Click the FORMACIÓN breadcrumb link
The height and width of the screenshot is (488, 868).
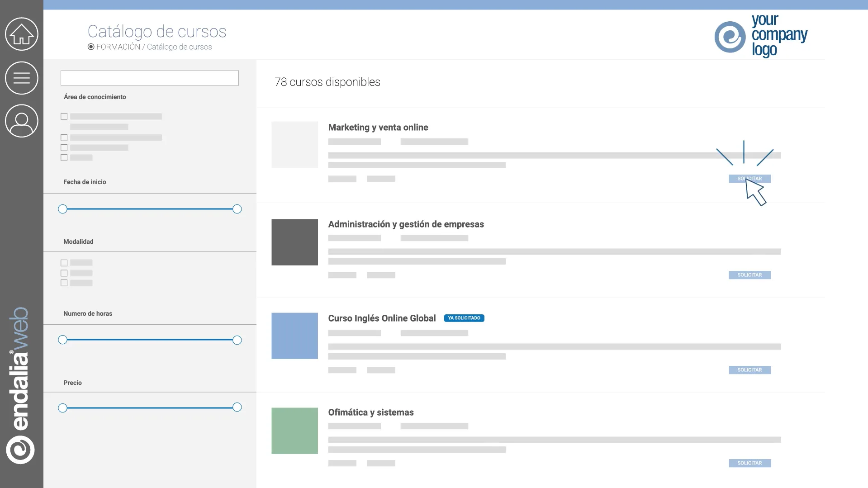[x=118, y=47]
